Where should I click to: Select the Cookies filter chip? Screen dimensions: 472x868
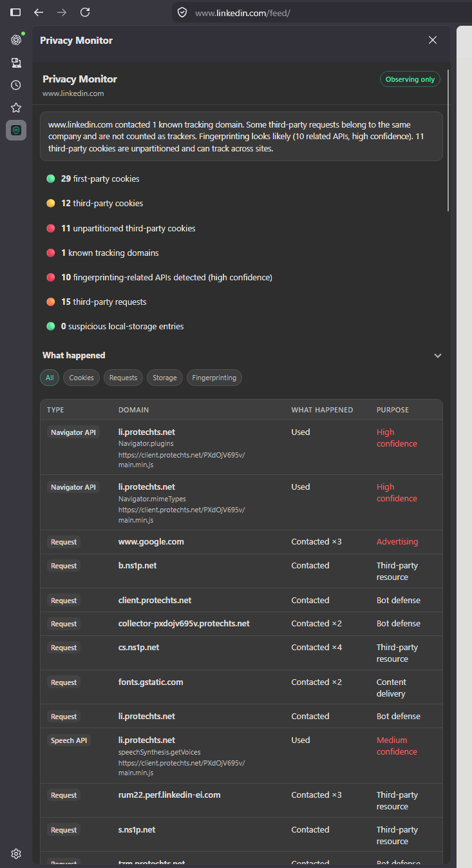(81, 378)
